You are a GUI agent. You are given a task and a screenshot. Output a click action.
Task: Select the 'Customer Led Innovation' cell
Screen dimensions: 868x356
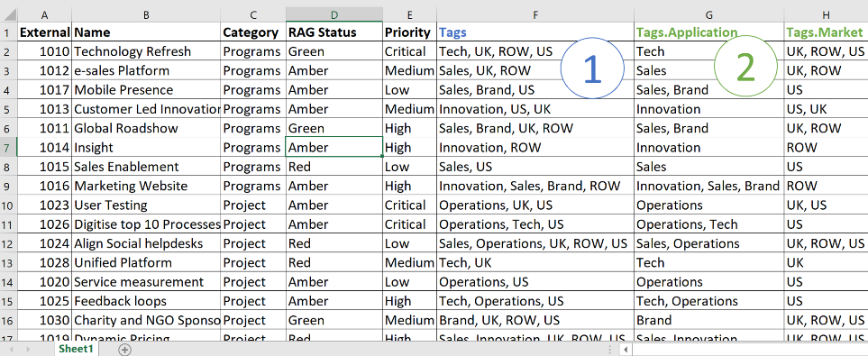point(146,109)
